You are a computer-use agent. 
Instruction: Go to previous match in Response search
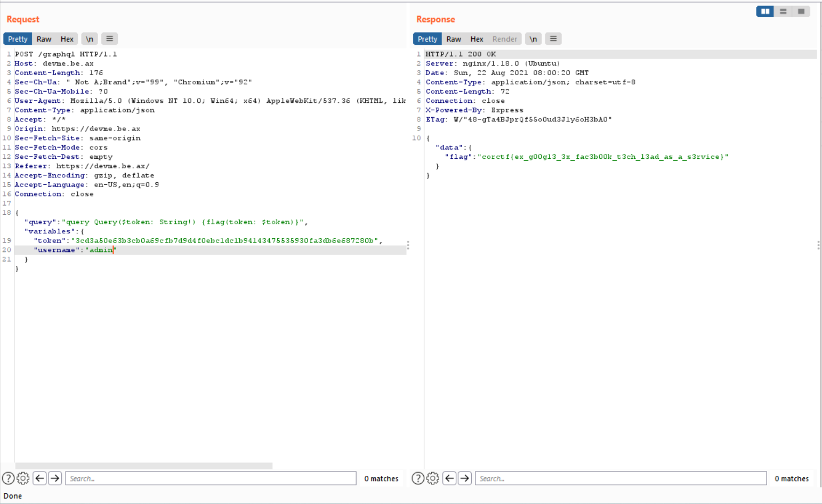[x=449, y=478]
